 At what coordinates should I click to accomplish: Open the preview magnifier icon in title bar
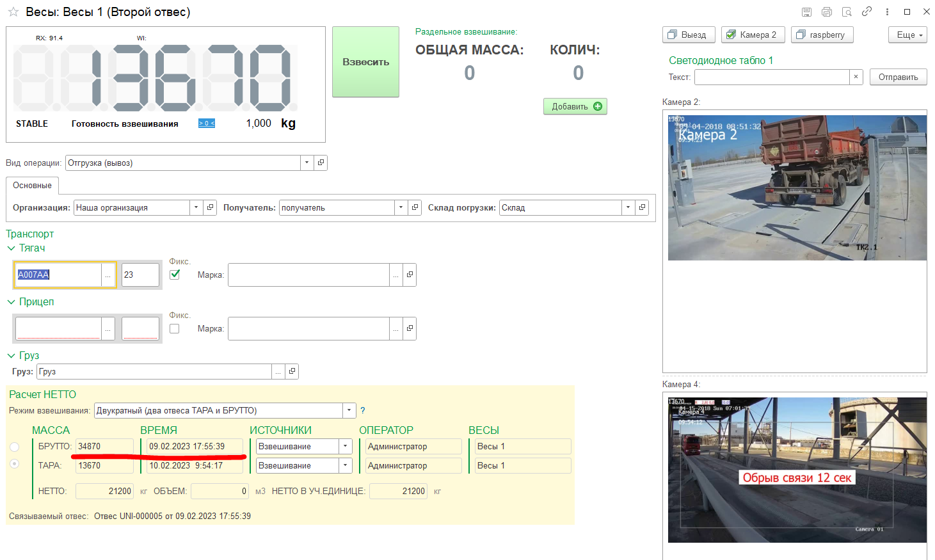[x=847, y=12]
